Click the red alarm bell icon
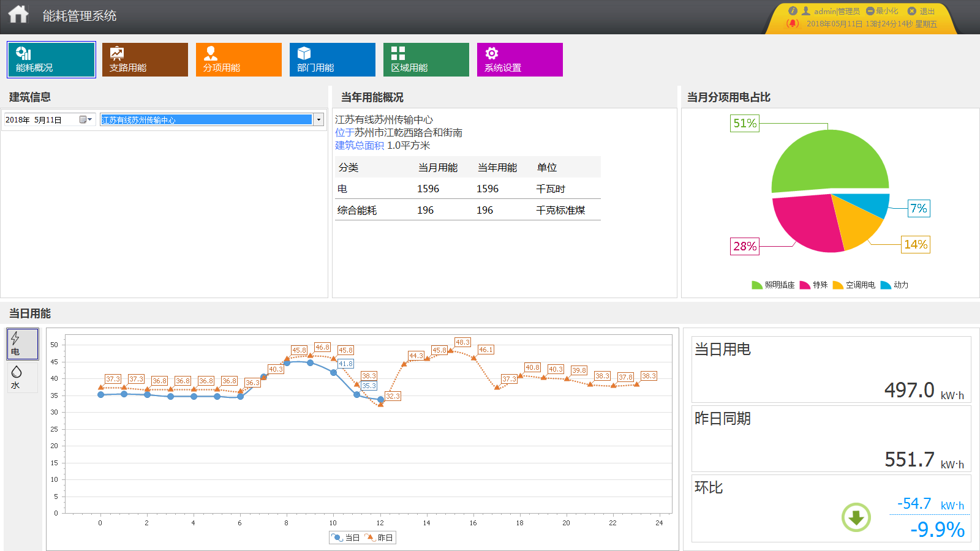The width and height of the screenshot is (980, 551). click(793, 23)
